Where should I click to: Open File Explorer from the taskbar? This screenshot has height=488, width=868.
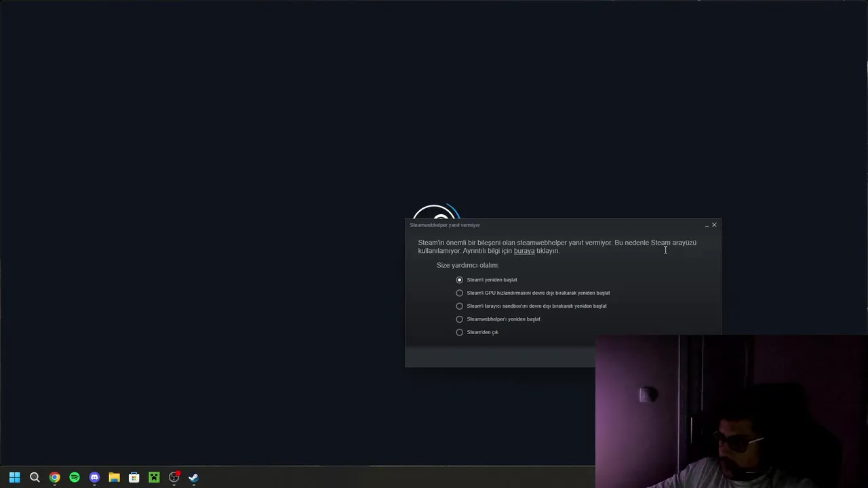coord(114,477)
